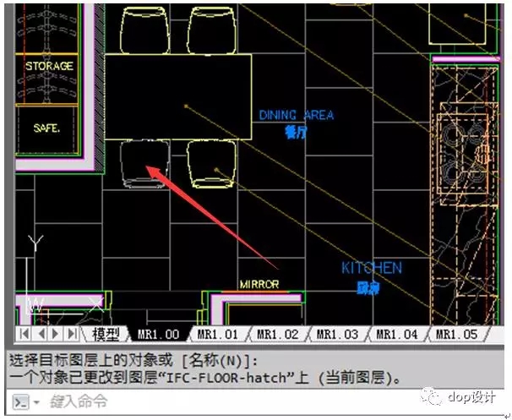Open the MR1.00 layout tab
Image resolution: width=512 pixels, height=420 pixels.
pyautogui.click(x=158, y=335)
